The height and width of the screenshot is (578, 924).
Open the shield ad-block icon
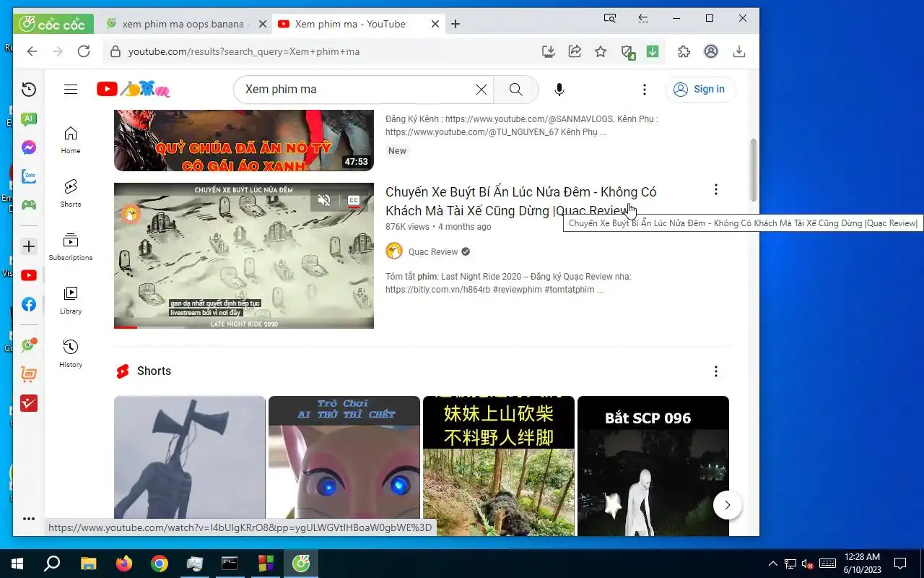pos(627,52)
